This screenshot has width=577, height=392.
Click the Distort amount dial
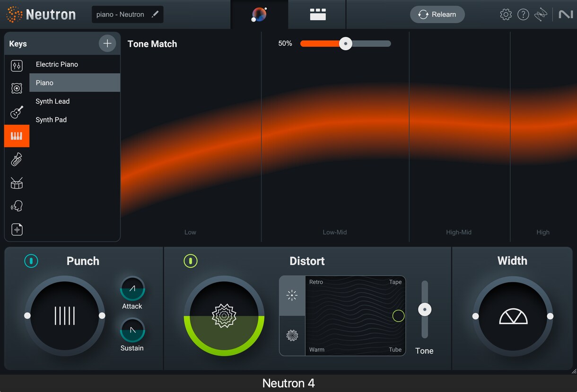[224, 316]
